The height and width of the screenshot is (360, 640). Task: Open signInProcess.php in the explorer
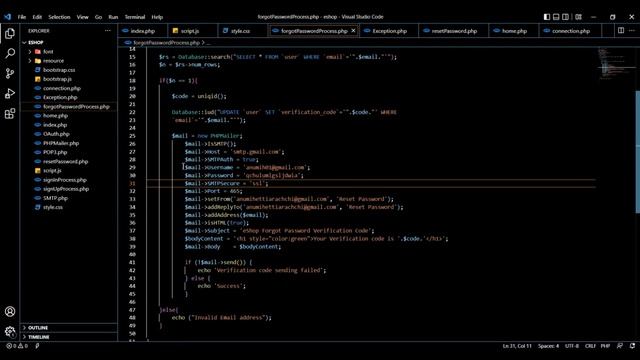pyautogui.click(x=69, y=180)
